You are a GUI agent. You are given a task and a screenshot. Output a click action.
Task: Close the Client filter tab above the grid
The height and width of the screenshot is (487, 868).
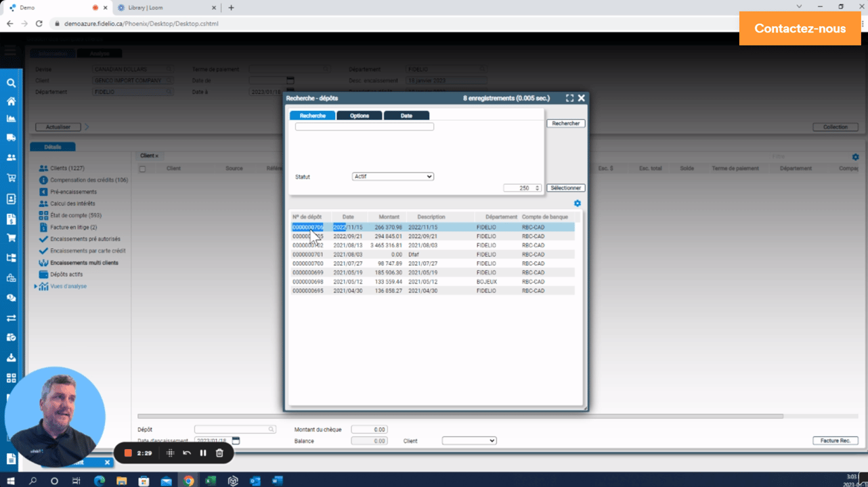tap(157, 156)
